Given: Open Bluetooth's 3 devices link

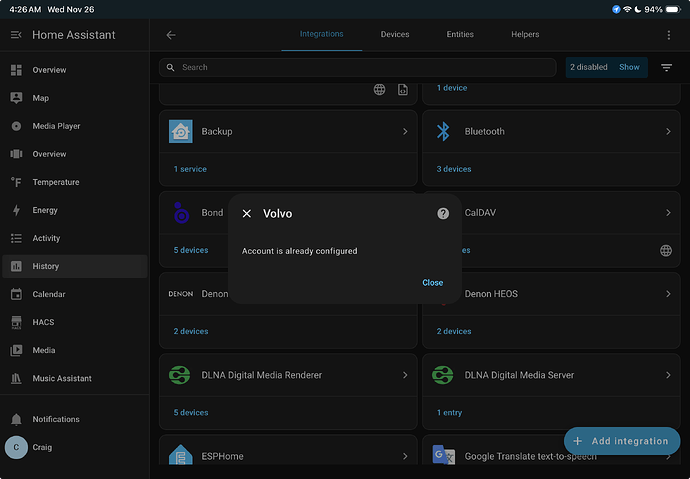Looking at the screenshot, I should [454, 169].
